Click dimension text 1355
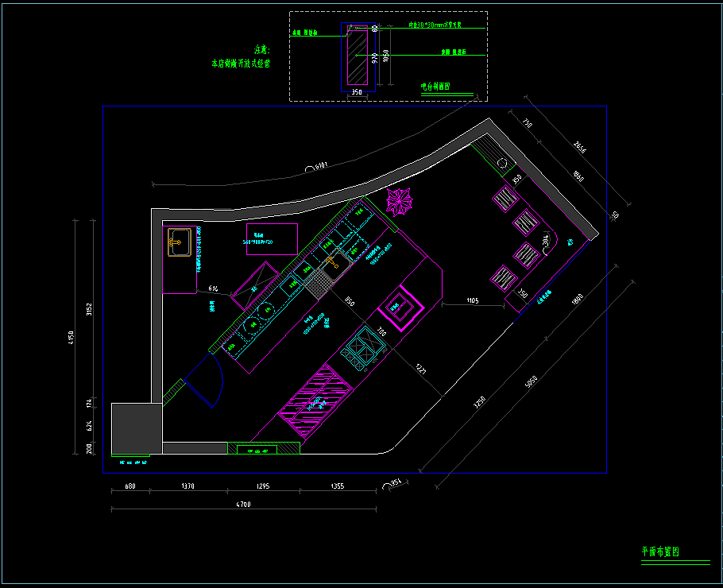This screenshot has width=723, height=588. click(x=337, y=486)
